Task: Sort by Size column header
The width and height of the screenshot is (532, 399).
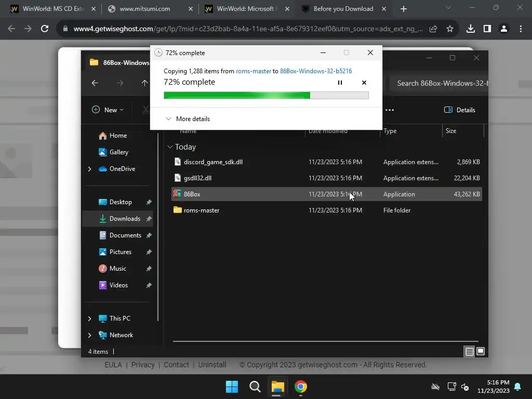Action: (x=463, y=130)
